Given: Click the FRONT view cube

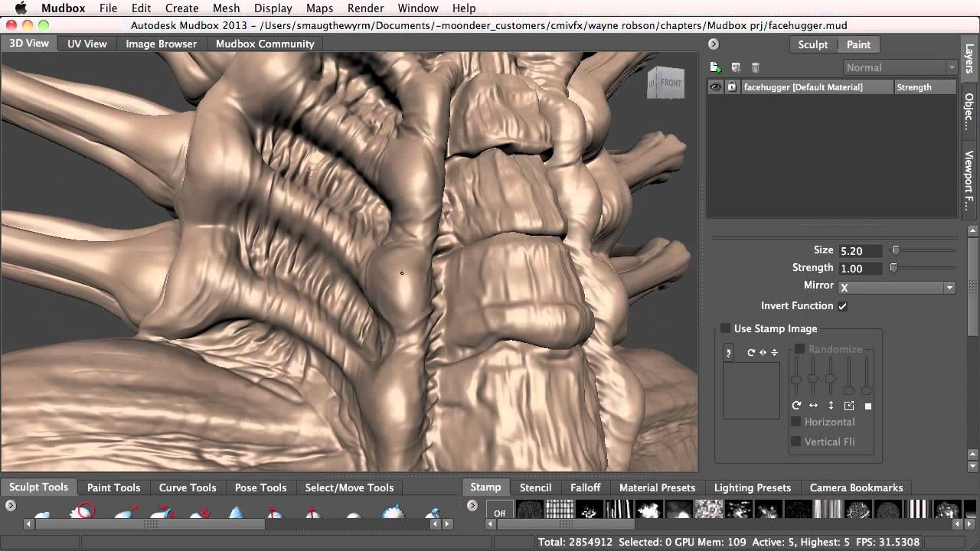Looking at the screenshot, I should tap(665, 83).
